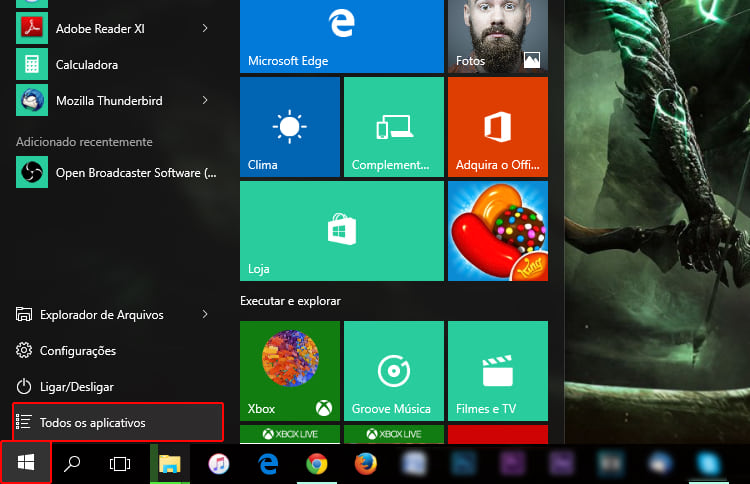Open File Explorer from taskbar
This screenshot has width=750, height=484.
[169, 463]
